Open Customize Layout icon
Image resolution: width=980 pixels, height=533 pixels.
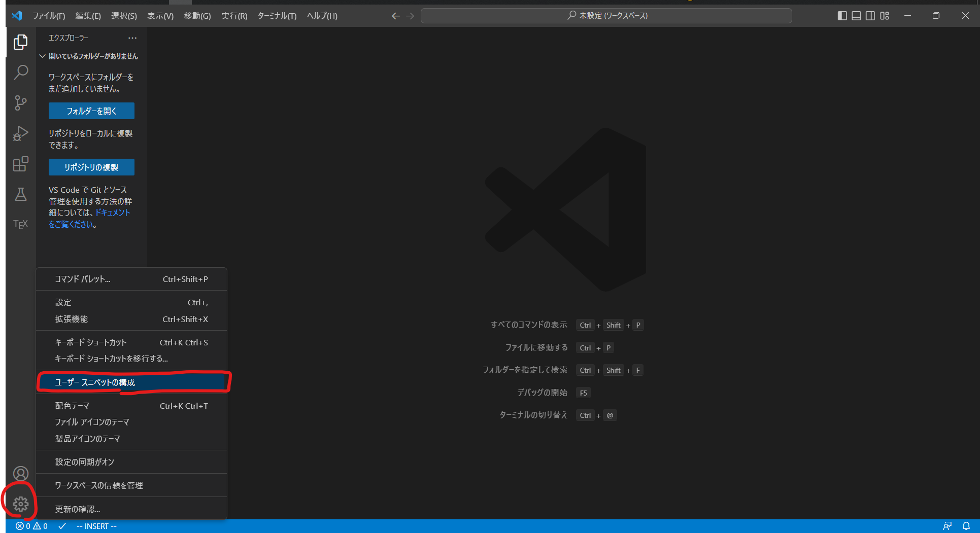click(885, 16)
